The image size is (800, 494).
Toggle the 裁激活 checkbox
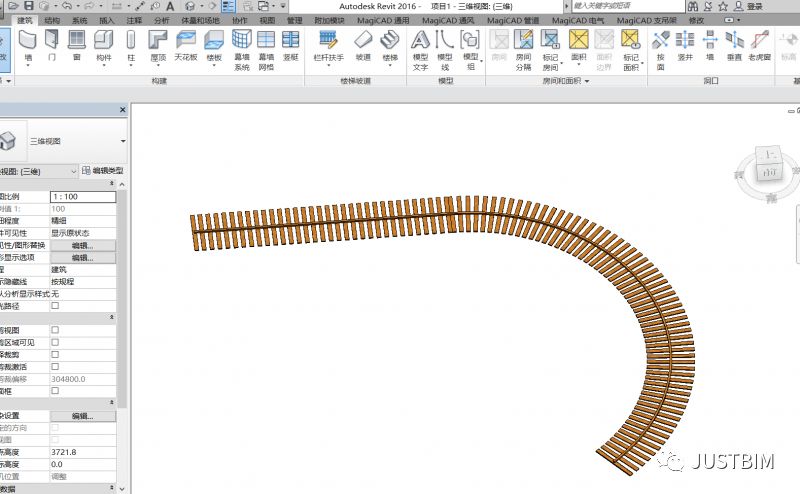click(x=55, y=366)
